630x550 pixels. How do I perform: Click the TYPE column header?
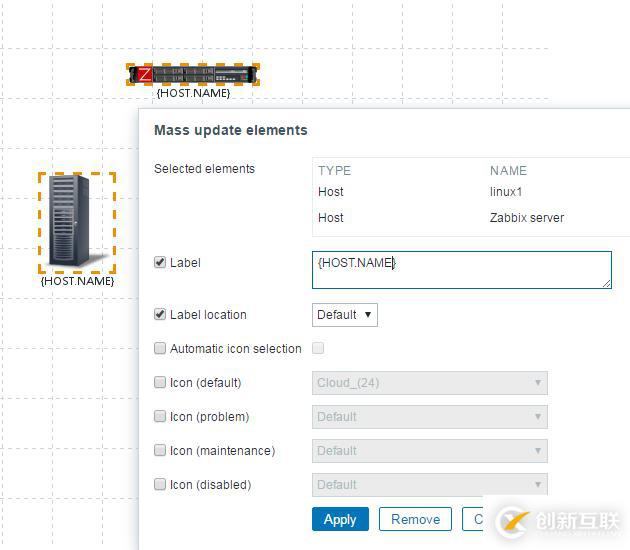(x=334, y=171)
